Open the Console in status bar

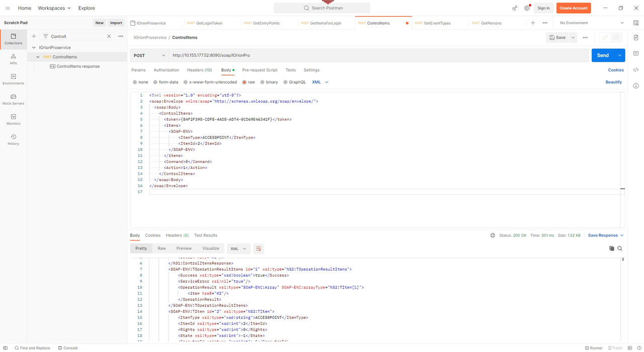pyautogui.click(x=68, y=348)
